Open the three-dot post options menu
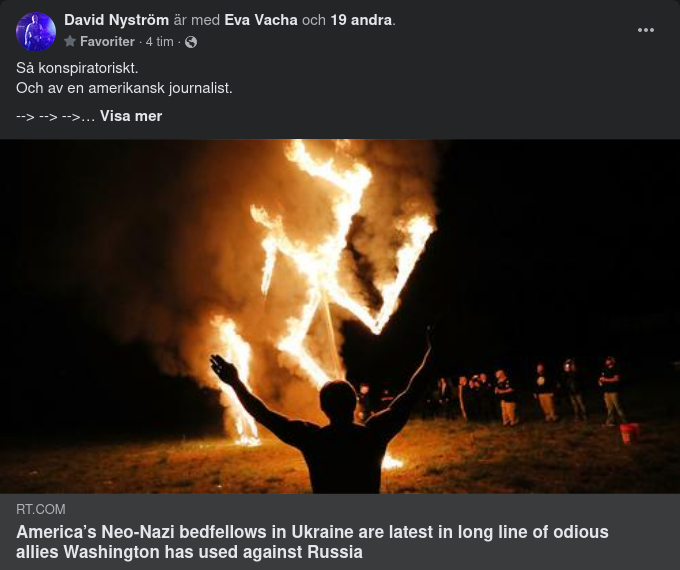This screenshot has height=570, width=680. click(646, 30)
